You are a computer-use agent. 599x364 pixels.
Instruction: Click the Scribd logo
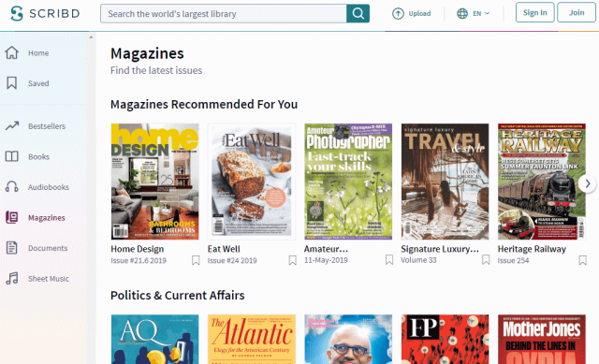[45, 13]
